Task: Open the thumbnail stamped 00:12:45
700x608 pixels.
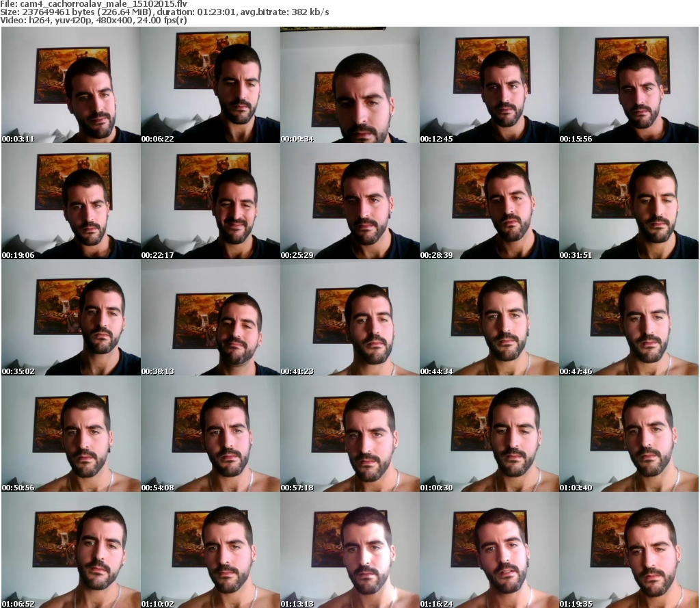Action: point(489,85)
